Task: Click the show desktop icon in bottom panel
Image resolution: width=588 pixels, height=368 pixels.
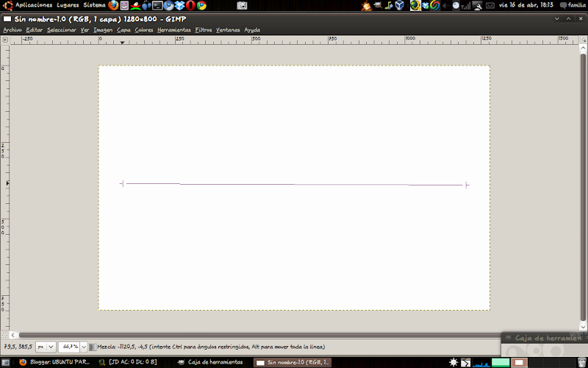Action: click(x=6, y=362)
